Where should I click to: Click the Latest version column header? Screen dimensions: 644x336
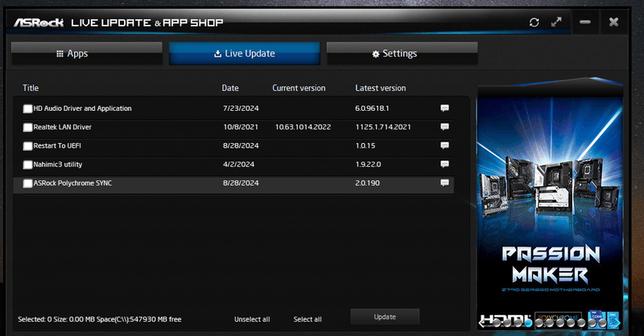[380, 88]
